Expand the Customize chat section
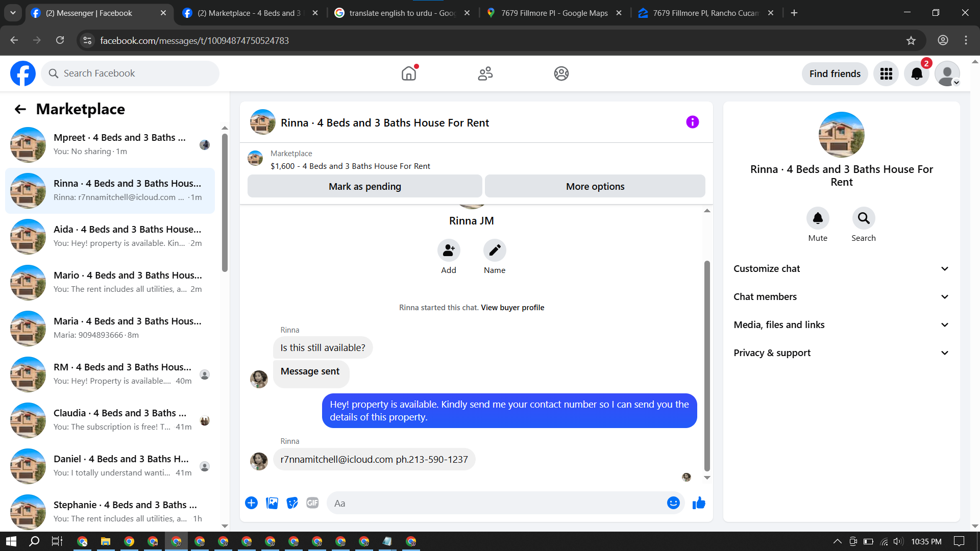This screenshot has height=551, width=980. click(841, 269)
